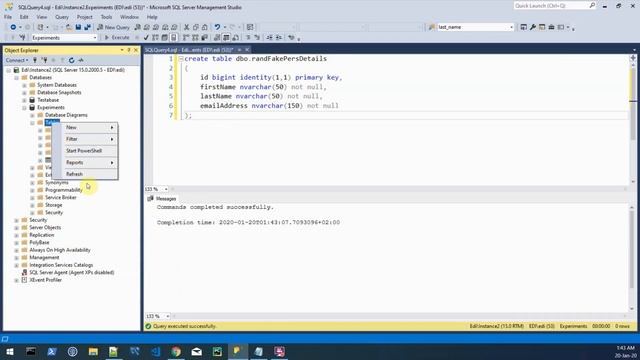This screenshot has height=360, width=640.
Task: Click the navigate back circle icon
Action: (13, 27)
